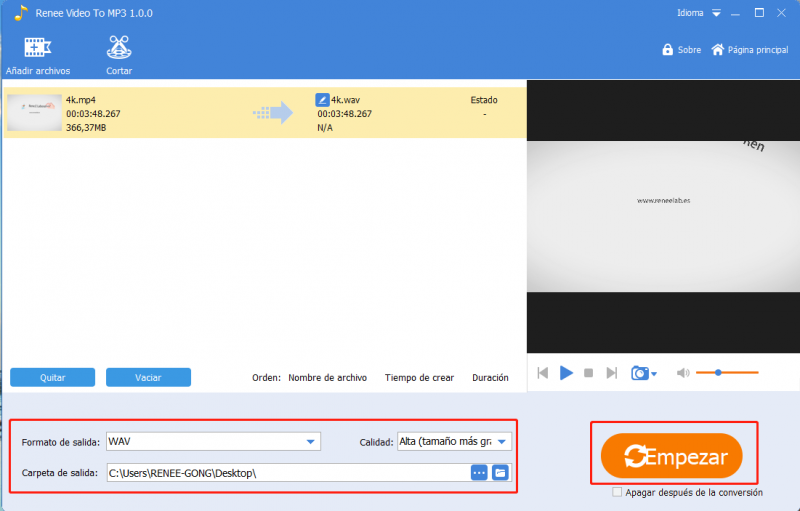
Task: Enable Apagar después de la conversión checkbox
Action: [617, 492]
